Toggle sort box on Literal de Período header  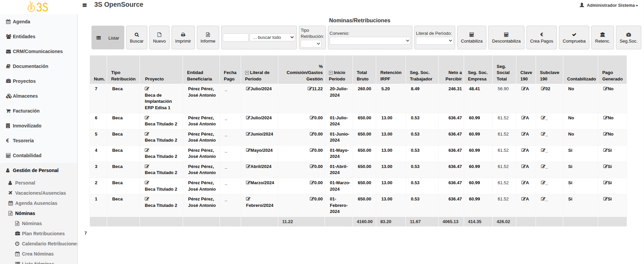point(247,73)
